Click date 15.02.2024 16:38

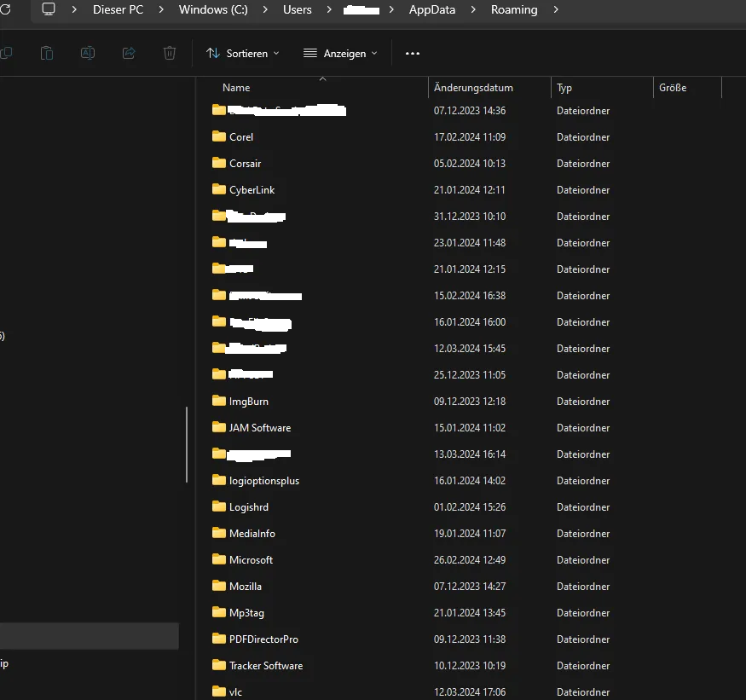pos(470,296)
